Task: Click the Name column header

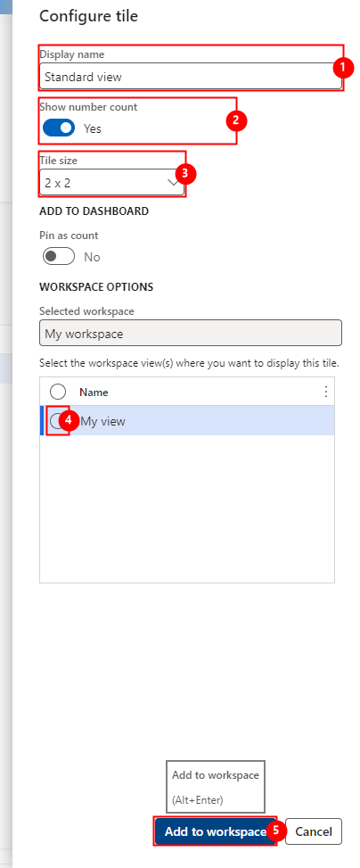Action: (94, 393)
